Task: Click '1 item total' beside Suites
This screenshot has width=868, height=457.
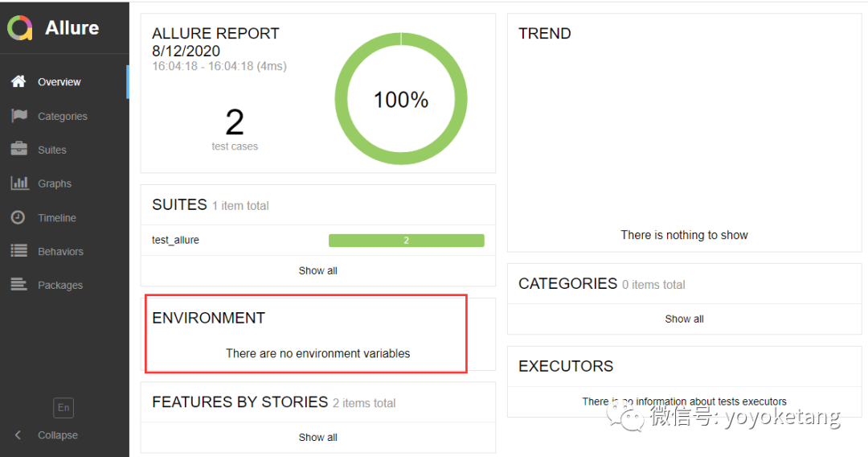Action: [x=240, y=206]
